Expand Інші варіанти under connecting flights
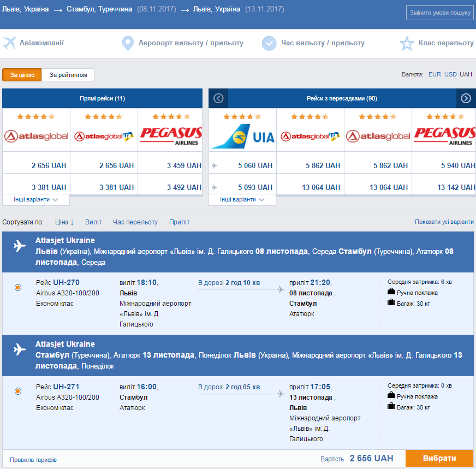 [242, 199]
